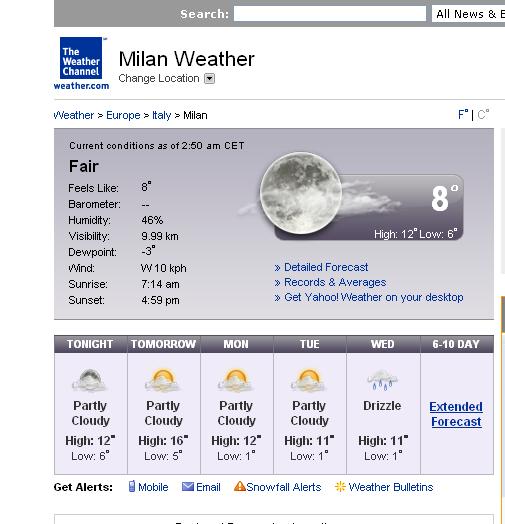Click Monday's partly cloudy sun icon

pyautogui.click(x=236, y=380)
